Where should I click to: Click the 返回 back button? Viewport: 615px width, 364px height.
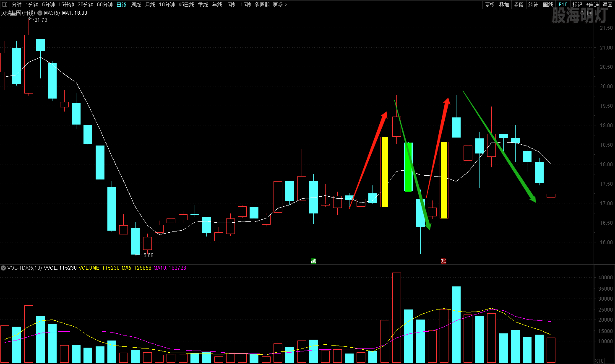pos(607,5)
